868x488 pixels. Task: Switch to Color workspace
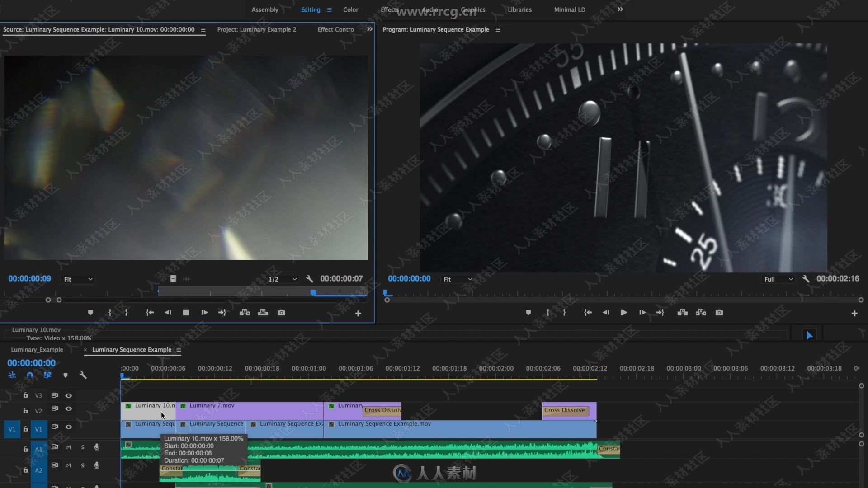(350, 9)
